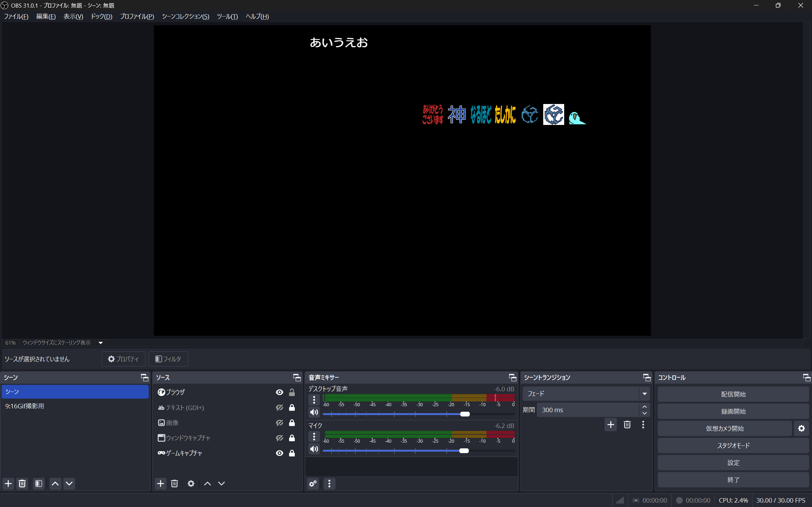This screenshot has height=507, width=812.
Task: Move source up arrow in Sources panel
Action: (x=208, y=484)
